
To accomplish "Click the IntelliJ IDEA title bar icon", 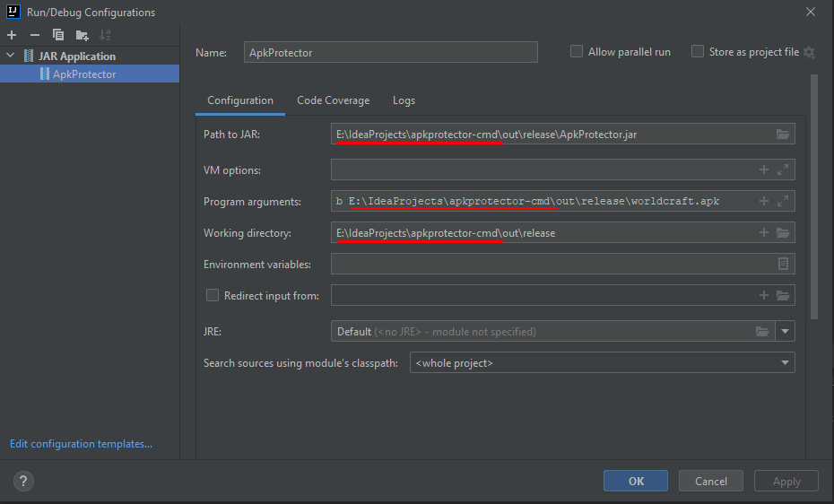I will click(x=13, y=12).
